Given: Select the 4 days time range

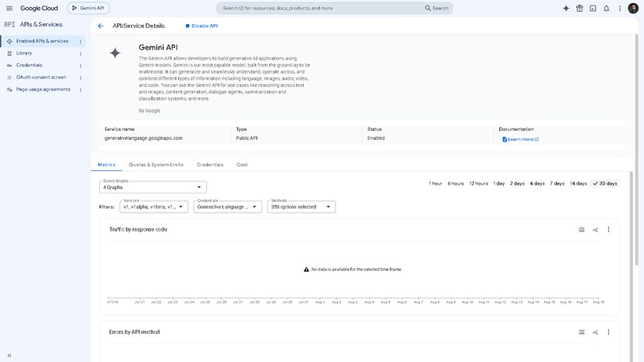Looking at the screenshot, I should tap(537, 184).
